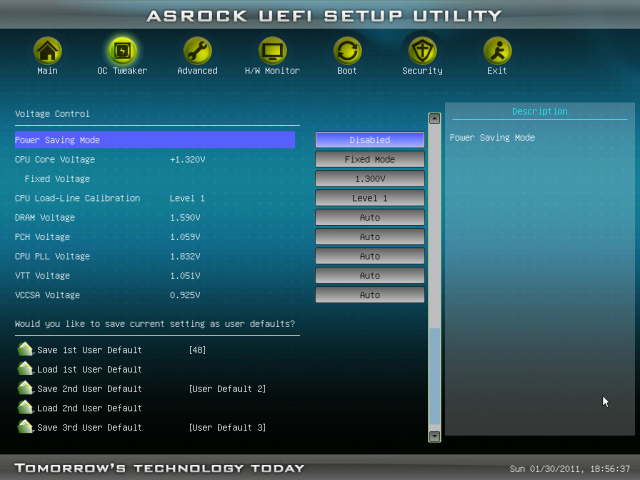
Task: Click the Main tab label
Action: 47,71
